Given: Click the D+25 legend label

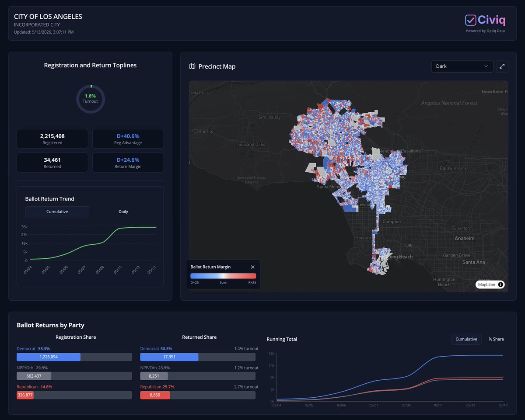Looking at the screenshot, I should [195, 283].
